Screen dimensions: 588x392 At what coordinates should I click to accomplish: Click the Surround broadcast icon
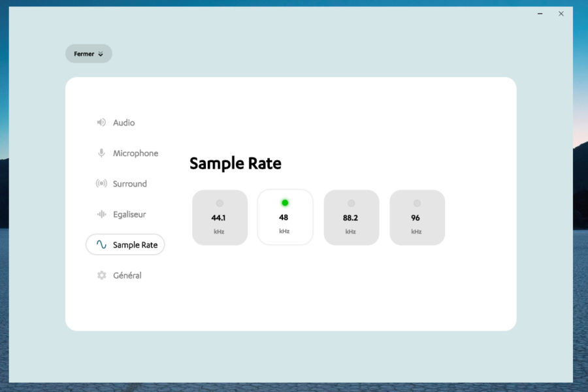tap(101, 184)
